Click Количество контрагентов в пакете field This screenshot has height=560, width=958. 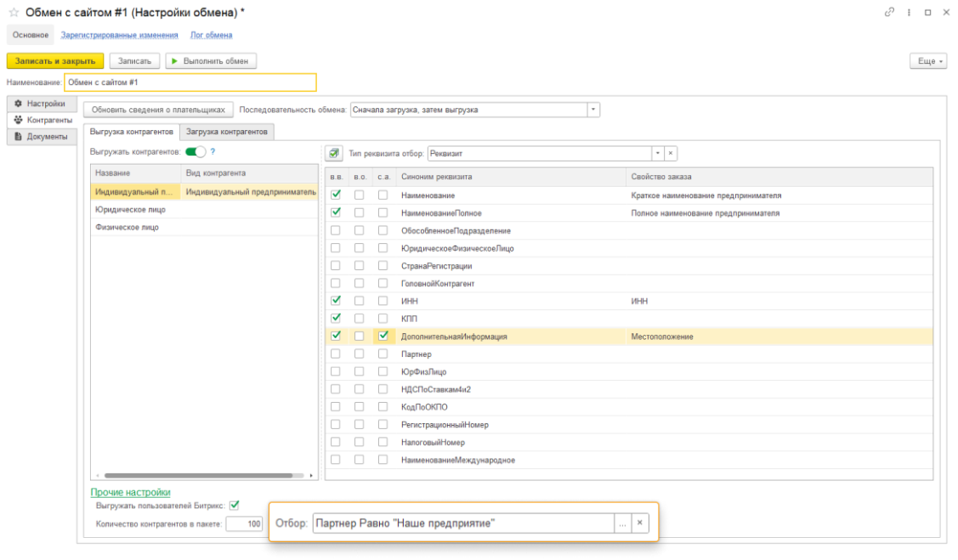tap(245, 523)
